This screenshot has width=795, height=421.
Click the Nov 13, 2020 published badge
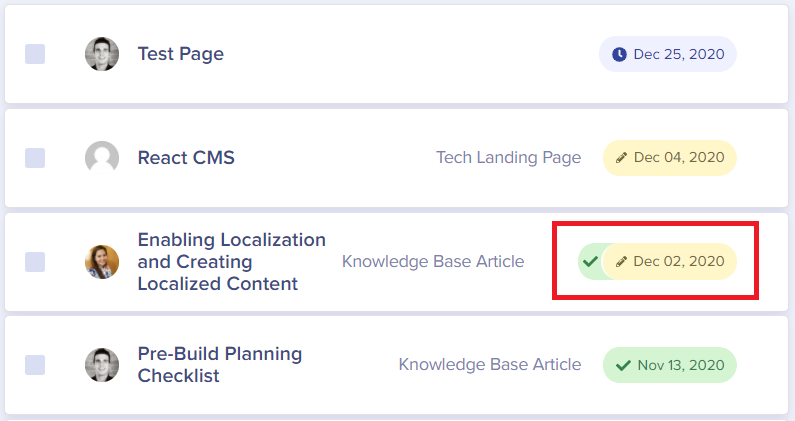670,365
